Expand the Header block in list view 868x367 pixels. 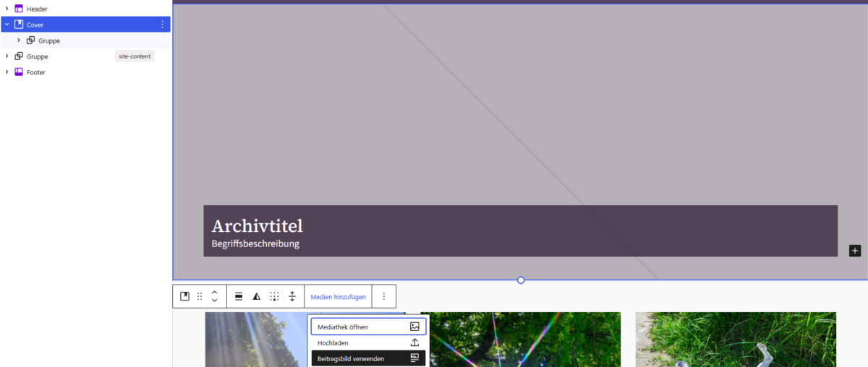(7, 9)
